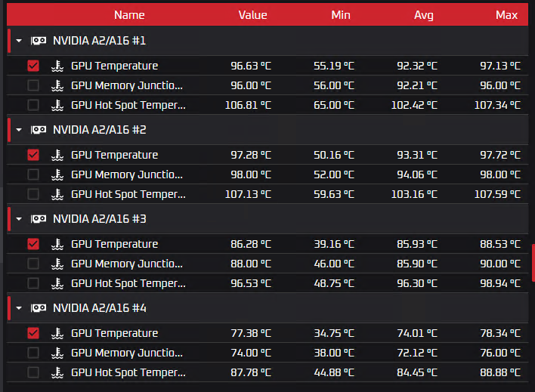Click the 96.63 °C current value

click(x=251, y=66)
